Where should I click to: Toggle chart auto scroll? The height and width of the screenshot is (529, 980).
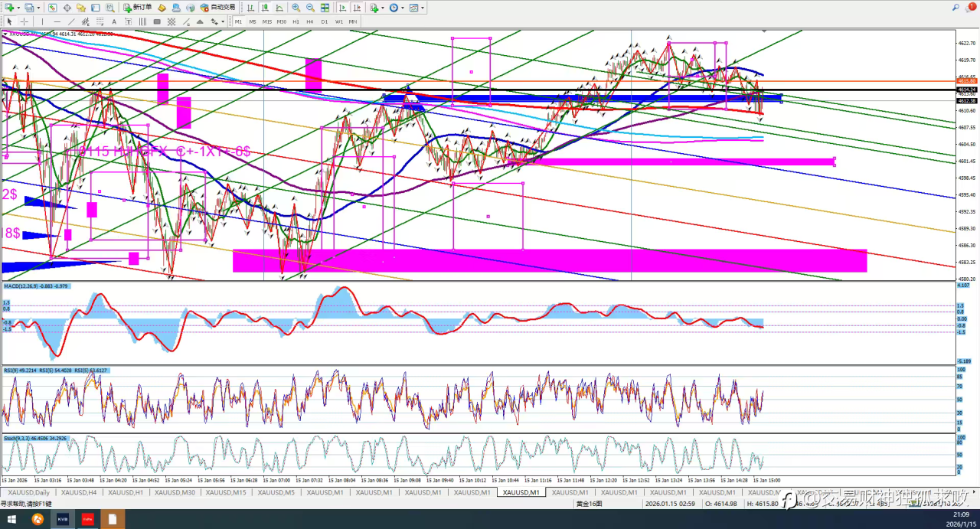tap(342, 8)
